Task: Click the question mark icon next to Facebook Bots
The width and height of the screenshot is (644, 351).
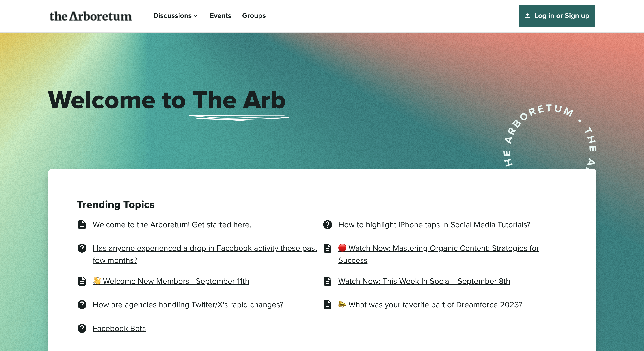Action: tap(82, 328)
